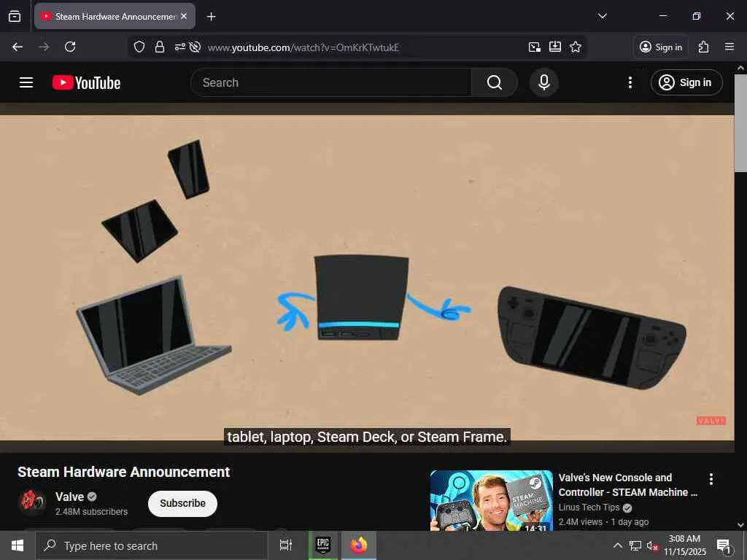The height and width of the screenshot is (560, 747).
Task: Click the scrollbar down arrow
Action: 740,525
